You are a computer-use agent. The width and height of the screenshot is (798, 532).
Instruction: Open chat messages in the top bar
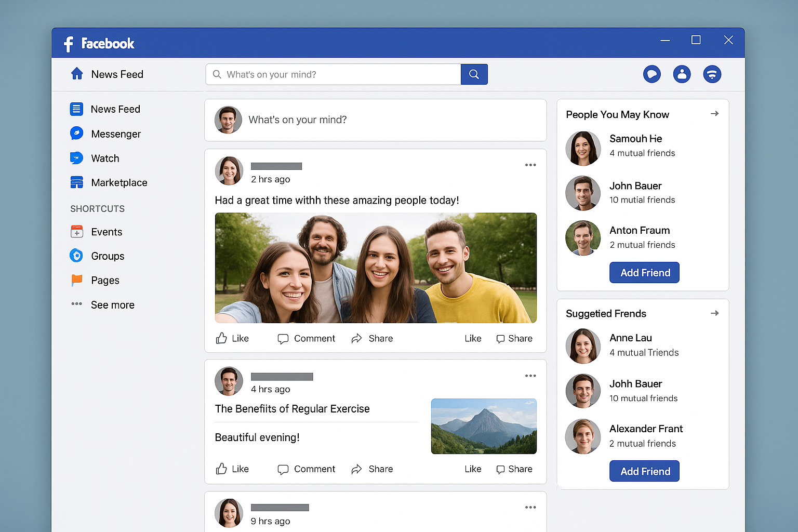click(652, 74)
